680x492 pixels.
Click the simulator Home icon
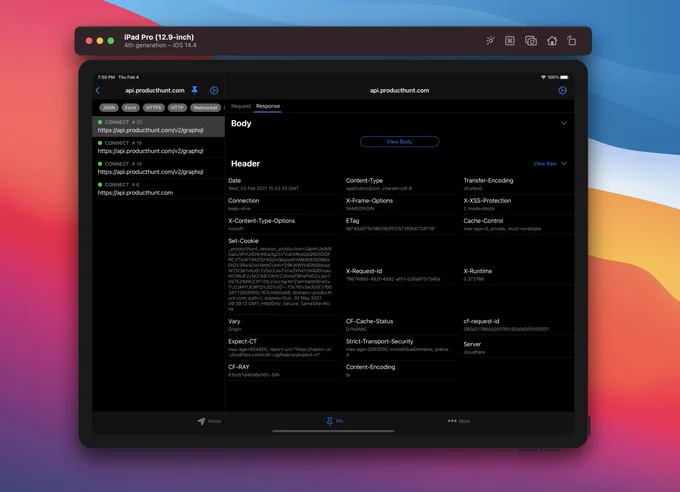552,41
